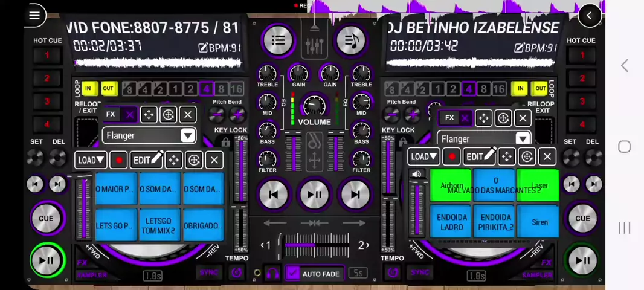644x290 pixels.
Task: Toggle the Auto Fade checkbox
Action: pos(293,274)
